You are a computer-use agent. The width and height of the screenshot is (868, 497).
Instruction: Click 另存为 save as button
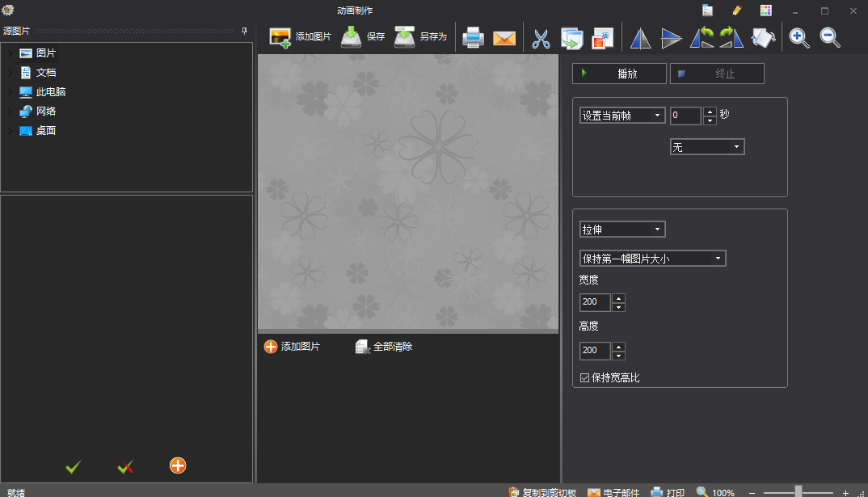[421, 37]
